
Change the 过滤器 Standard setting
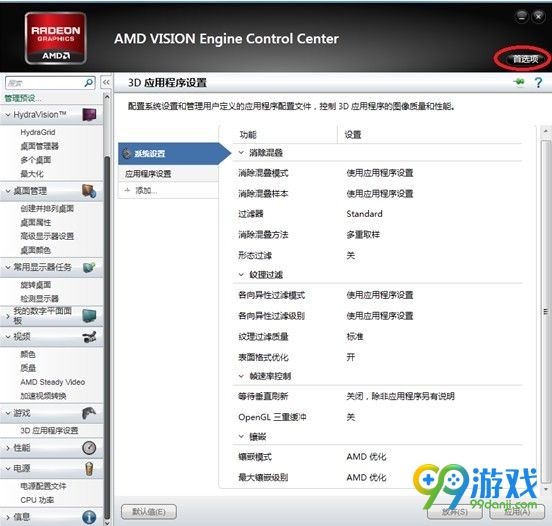pyautogui.click(x=364, y=214)
